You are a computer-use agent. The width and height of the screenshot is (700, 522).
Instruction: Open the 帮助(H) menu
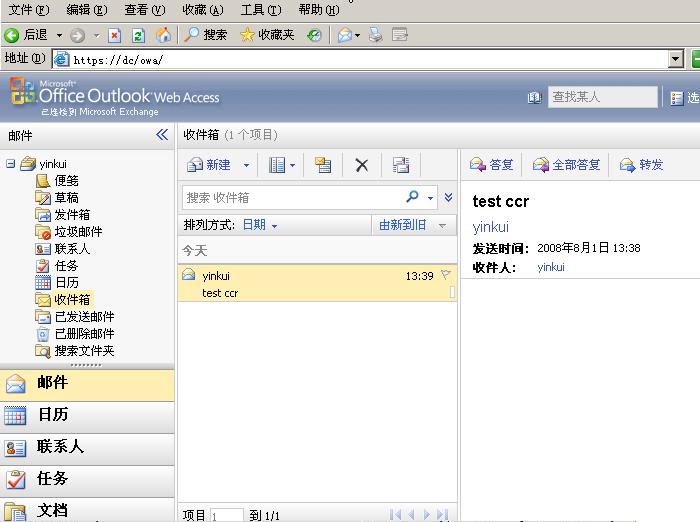[319, 9]
